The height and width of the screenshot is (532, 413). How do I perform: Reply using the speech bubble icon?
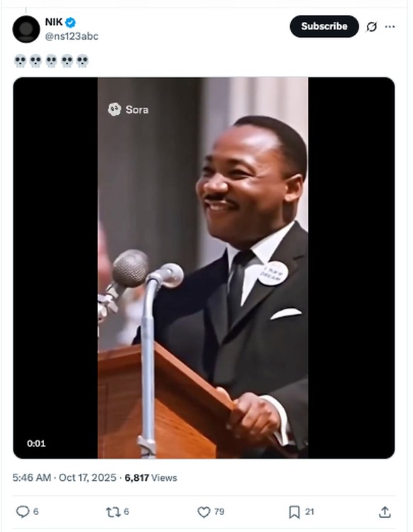(23, 511)
